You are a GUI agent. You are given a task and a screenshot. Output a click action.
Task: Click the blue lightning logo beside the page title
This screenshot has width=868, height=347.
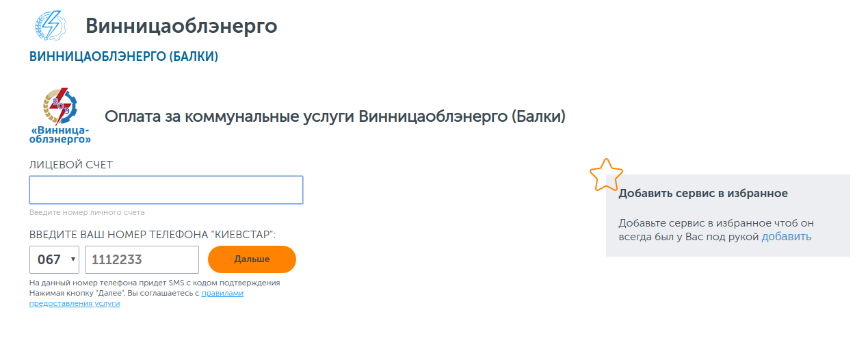[50, 26]
